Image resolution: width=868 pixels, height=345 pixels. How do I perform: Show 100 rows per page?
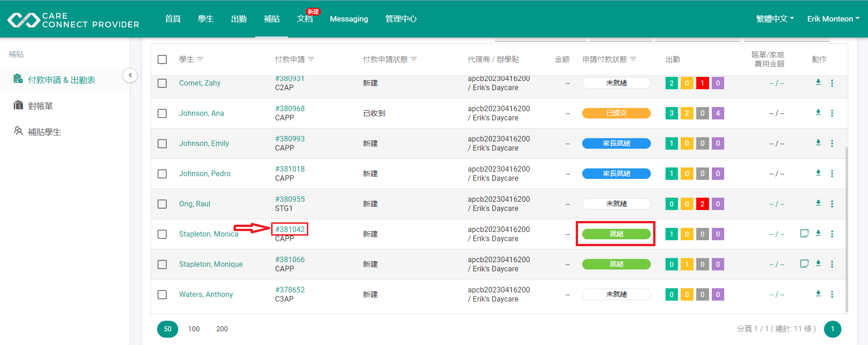pyautogui.click(x=194, y=329)
